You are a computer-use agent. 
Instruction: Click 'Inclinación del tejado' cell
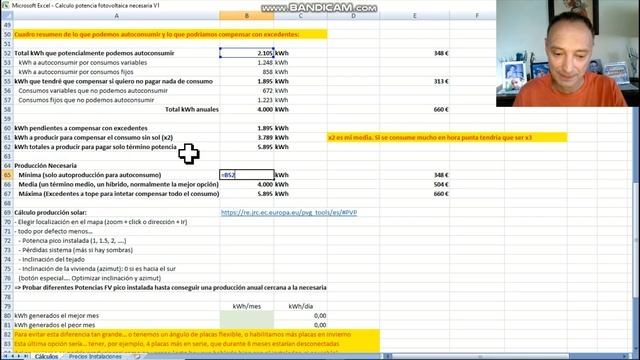tap(116, 259)
